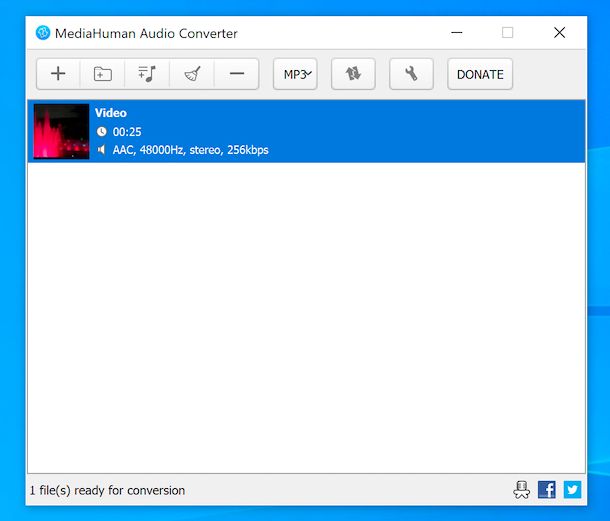Minimize the MediaHuman Audio Converter window

click(x=457, y=33)
